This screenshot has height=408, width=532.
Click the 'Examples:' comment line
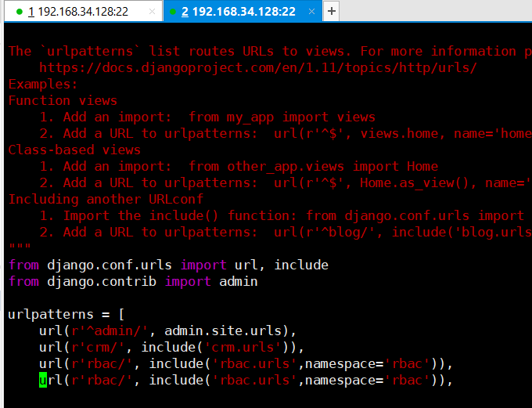tap(43, 84)
